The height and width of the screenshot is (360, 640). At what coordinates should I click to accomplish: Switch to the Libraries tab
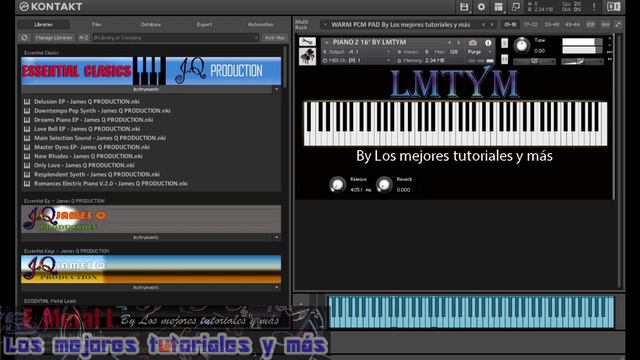[x=43, y=24]
